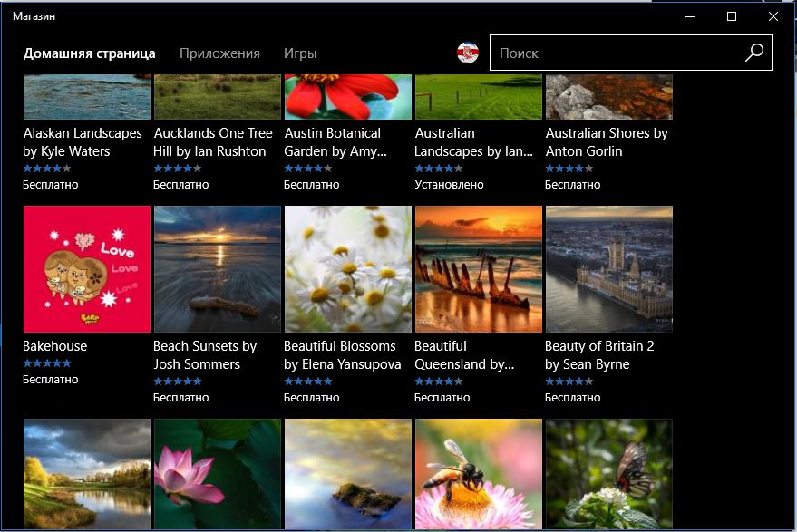Image resolution: width=797 pixels, height=532 pixels.
Task: Close the Магазин window
Action: tap(773, 16)
